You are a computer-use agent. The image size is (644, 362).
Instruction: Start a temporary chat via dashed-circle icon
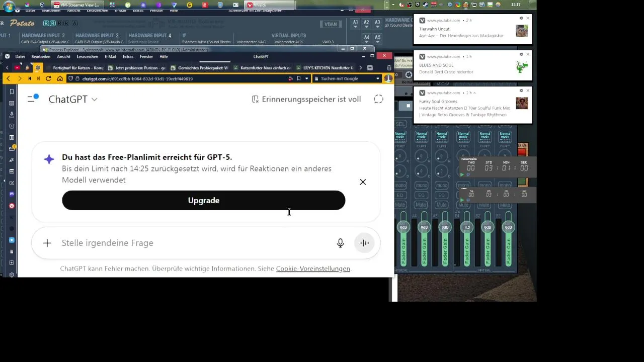click(x=379, y=99)
